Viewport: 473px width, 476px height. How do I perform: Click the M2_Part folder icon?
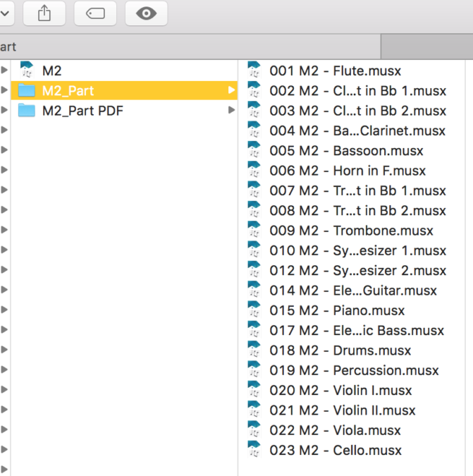[x=27, y=90]
